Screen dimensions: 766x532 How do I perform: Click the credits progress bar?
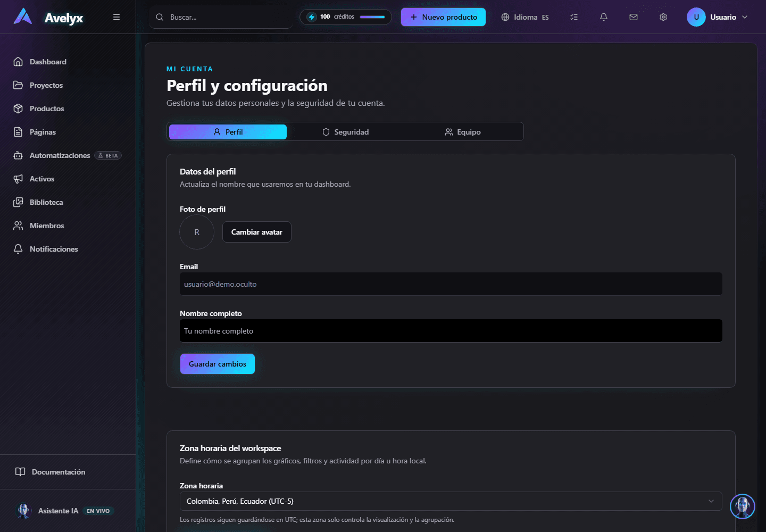click(372, 17)
